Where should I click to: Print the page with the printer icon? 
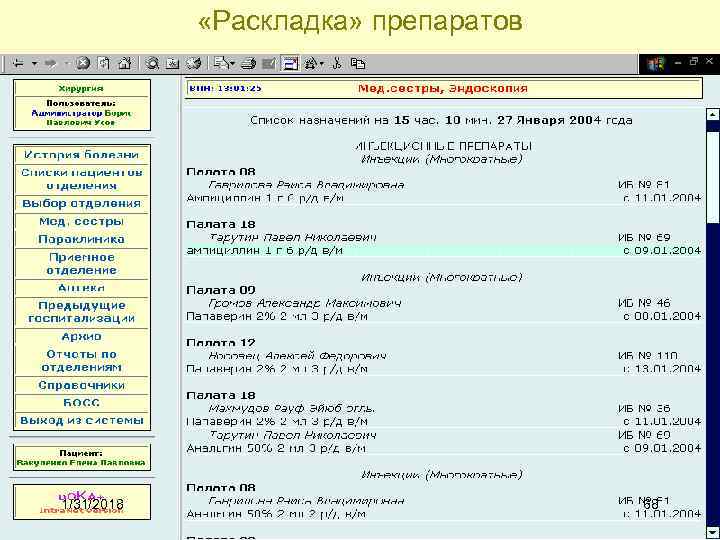coord(248,63)
